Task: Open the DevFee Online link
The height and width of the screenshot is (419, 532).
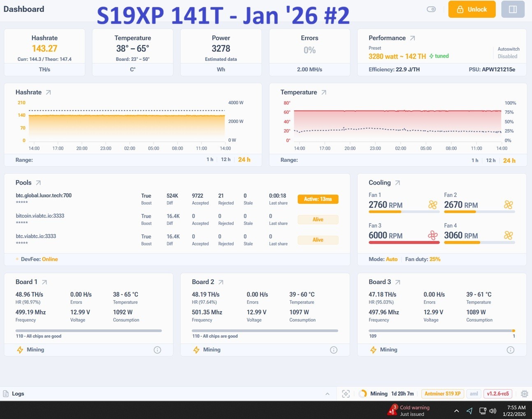Action: pos(49,259)
